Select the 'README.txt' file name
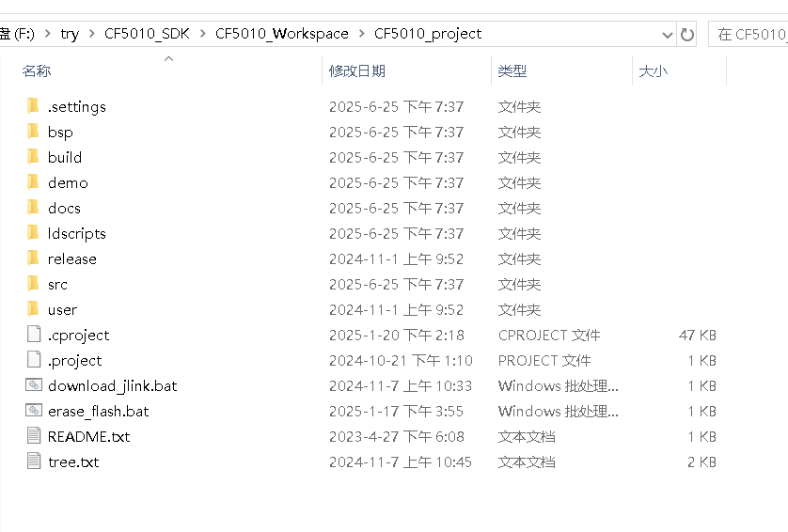The image size is (788, 532). (89, 436)
